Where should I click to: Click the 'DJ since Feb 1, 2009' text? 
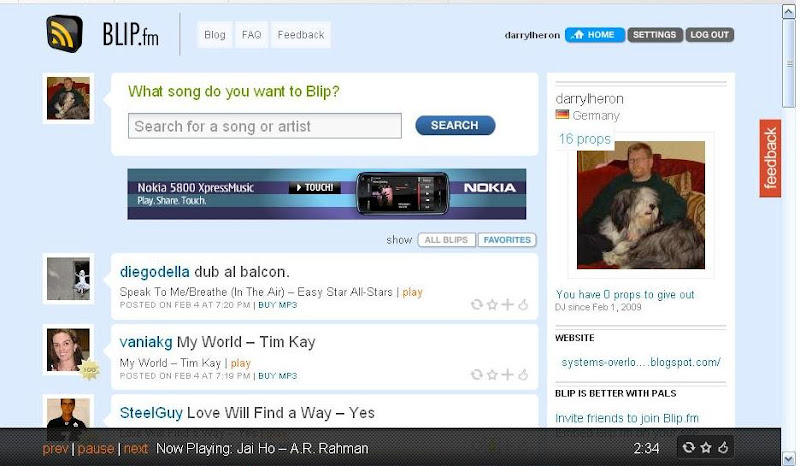[598, 307]
